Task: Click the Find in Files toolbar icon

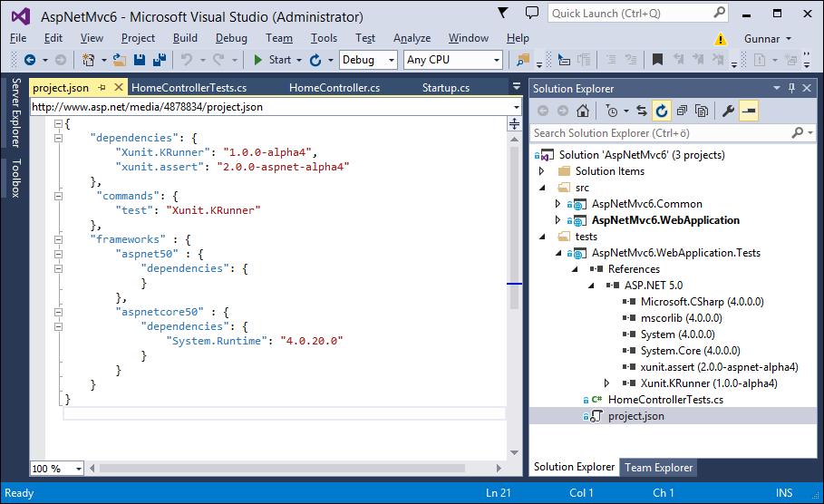Action: pyautogui.click(x=522, y=60)
